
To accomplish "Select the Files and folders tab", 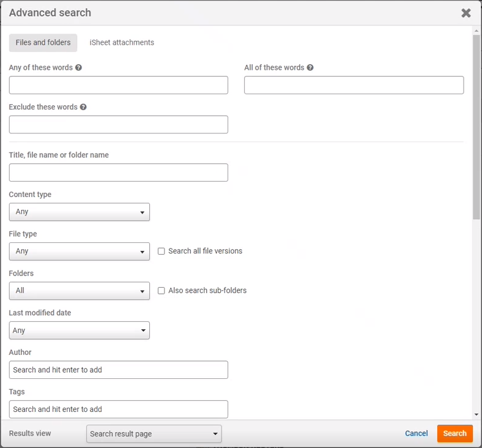I will point(43,43).
